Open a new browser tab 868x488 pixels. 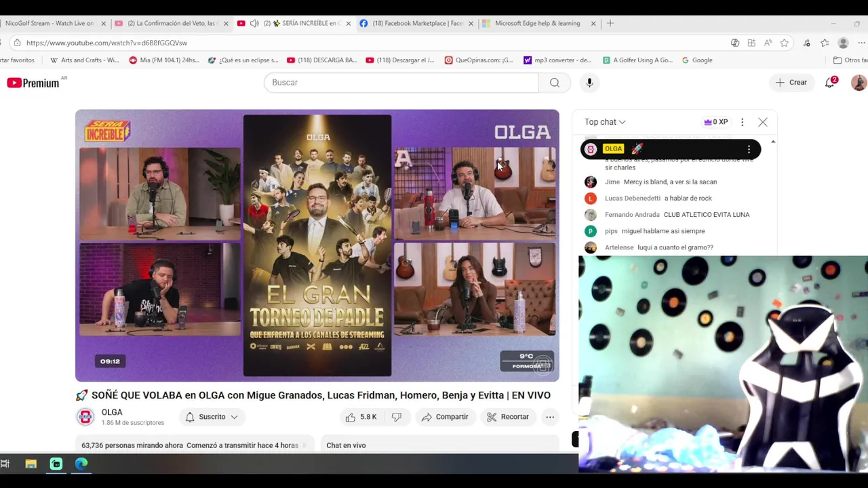(x=610, y=23)
